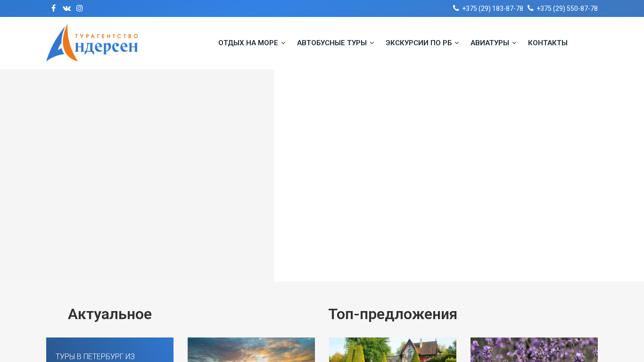Call the number +375 (29) 550-87-78
Screen dimensions: 644x362
[x=567, y=8]
